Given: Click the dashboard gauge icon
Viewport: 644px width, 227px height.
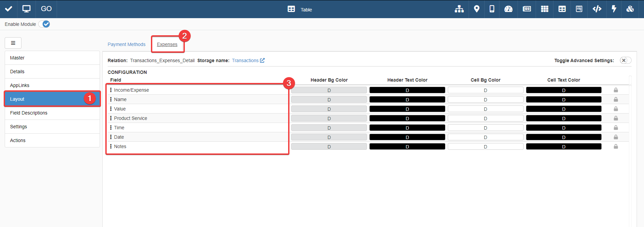Looking at the screenshot, I should tap(508, 9).
